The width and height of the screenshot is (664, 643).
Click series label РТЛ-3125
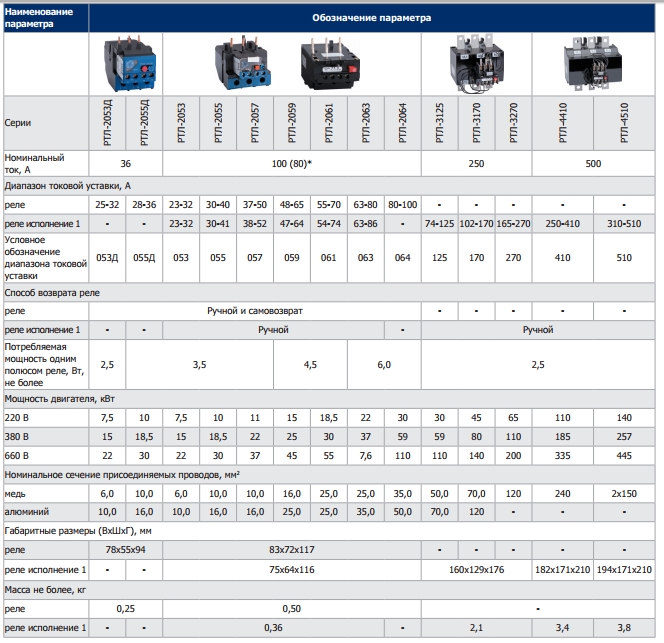(440, 123)
